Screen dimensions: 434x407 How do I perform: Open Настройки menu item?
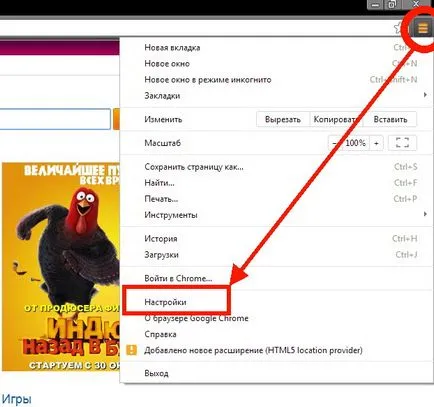coord(277,302)
